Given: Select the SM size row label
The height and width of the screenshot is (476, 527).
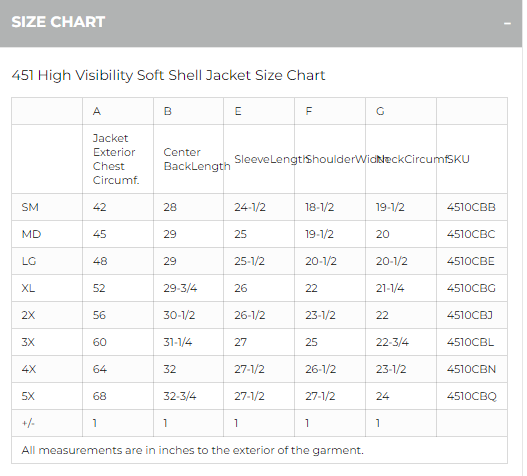Looking at the screenshot, I should [30, 207].
